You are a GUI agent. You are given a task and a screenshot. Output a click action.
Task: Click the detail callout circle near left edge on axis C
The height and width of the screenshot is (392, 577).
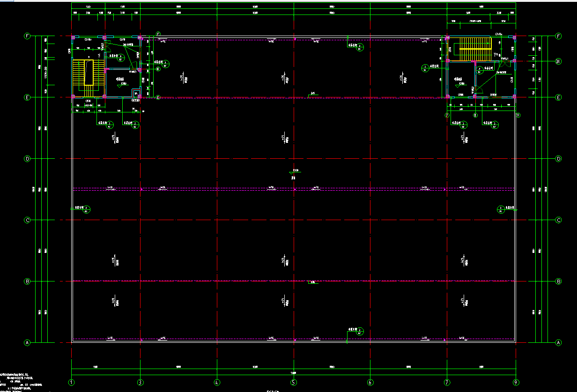[87, 209]
